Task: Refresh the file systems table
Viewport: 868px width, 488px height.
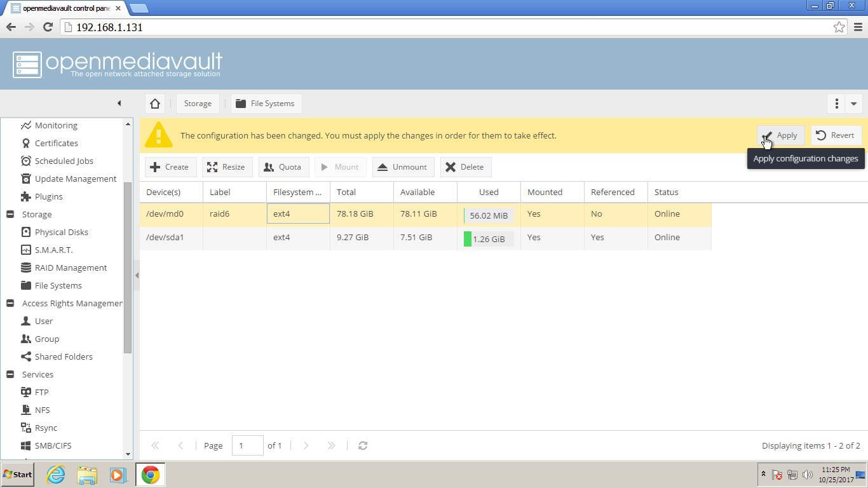Action: (363, 446)
